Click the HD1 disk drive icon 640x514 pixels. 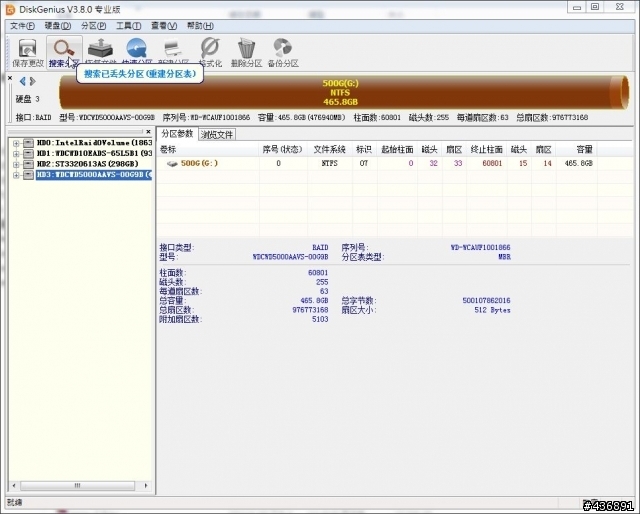coord(28,154)
